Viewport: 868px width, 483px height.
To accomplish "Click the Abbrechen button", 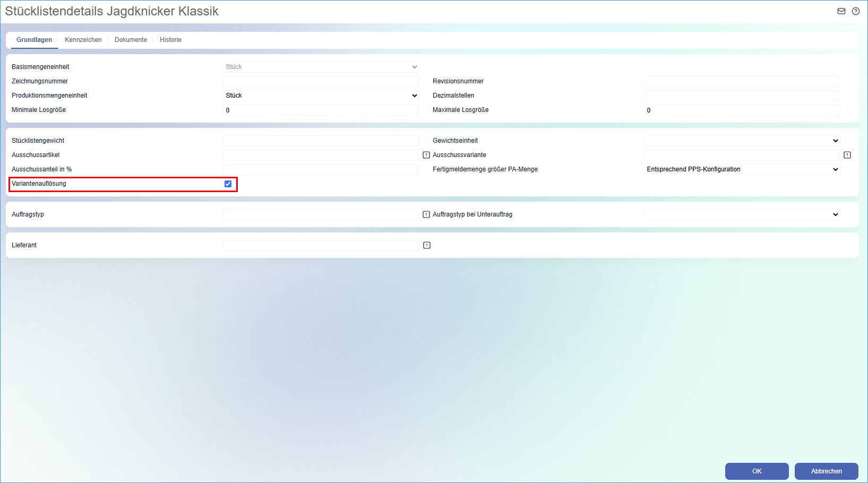I will [827, 471].
